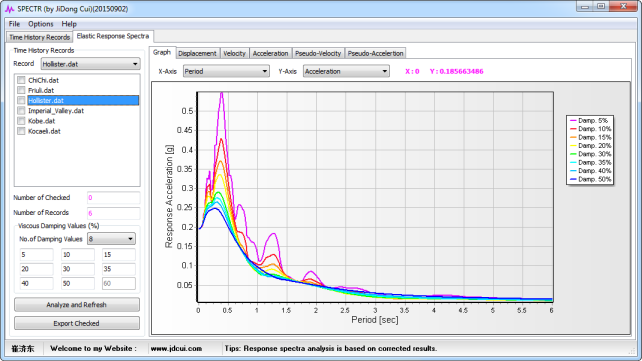Expand the No. of Damping Values dropdown

click(x=111, y=239)
